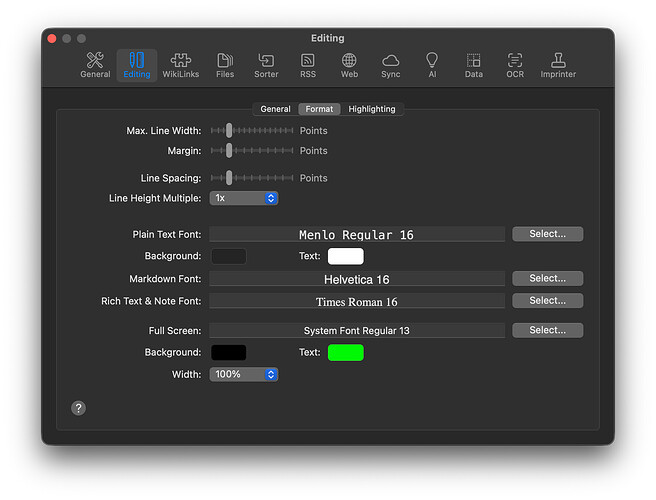
Task: Switch to the Highlighting sub-tab
Action: click(x=372, y=109)
